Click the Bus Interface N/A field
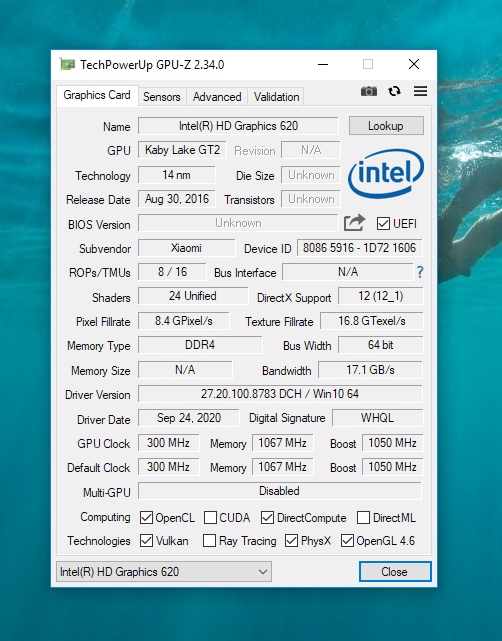Screen dimensions: 502x641 (x=348, y=272)
